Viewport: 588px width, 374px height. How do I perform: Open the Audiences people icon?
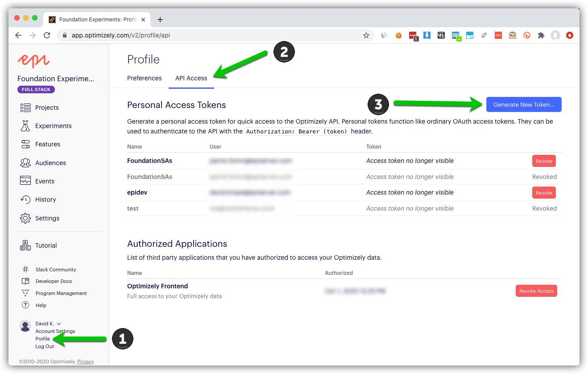coord(25,163)
